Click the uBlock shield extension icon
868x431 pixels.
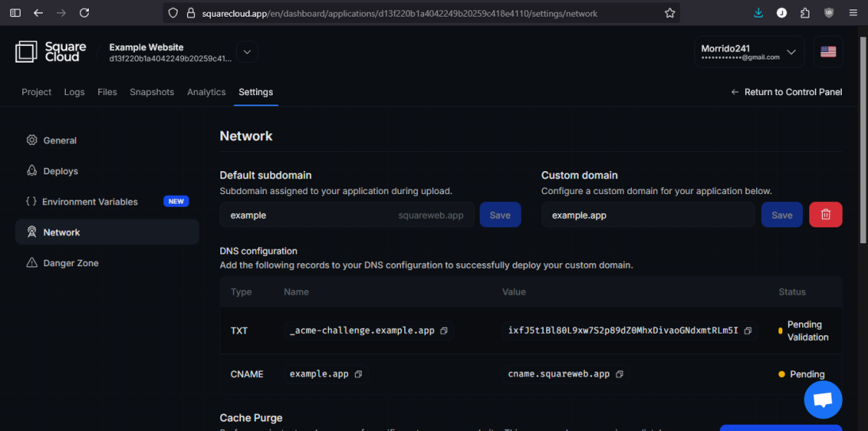click(828, 13)
